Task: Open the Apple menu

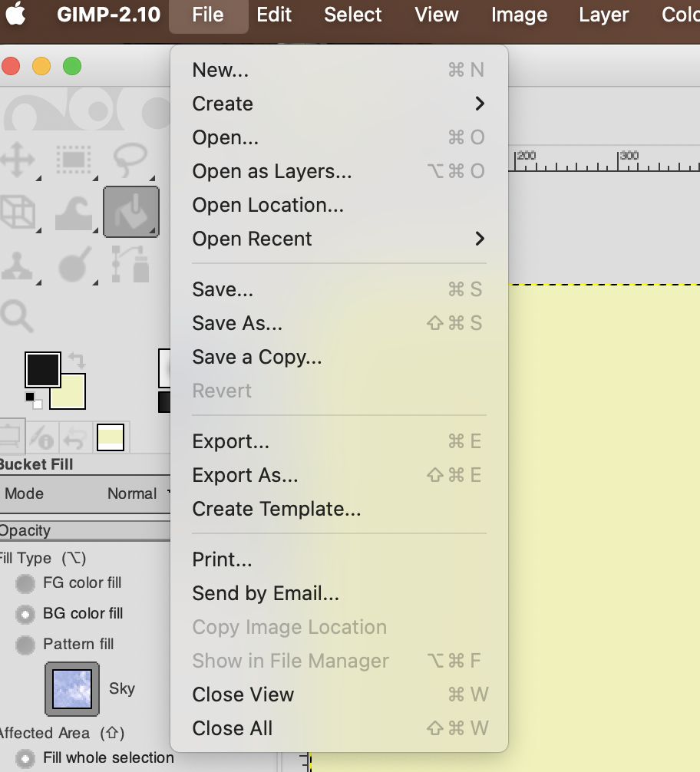Action: click(x=16, y=15)
